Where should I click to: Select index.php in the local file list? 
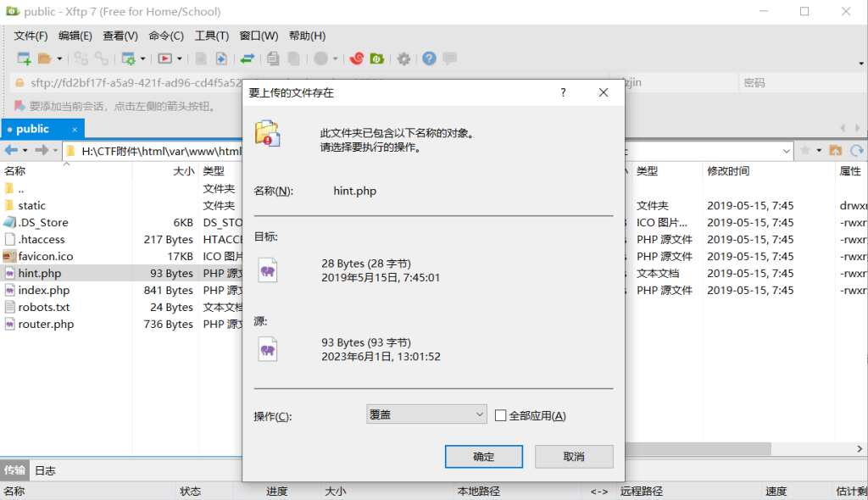point(44,290)
